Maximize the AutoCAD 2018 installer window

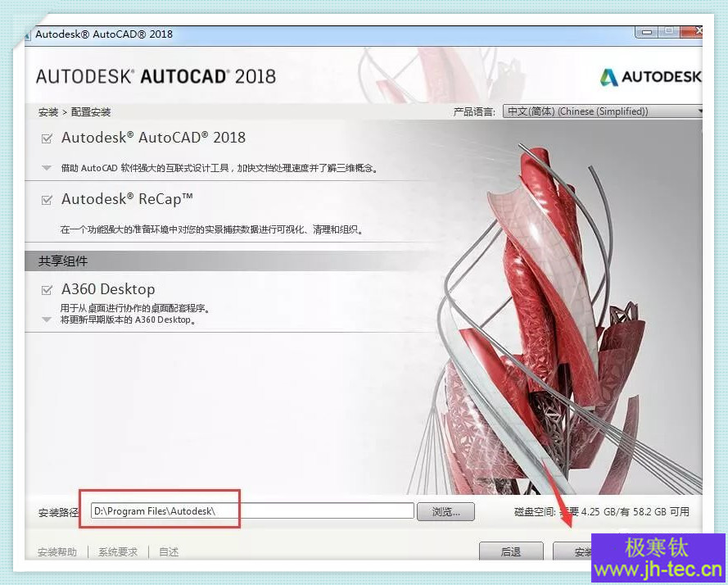point(669,32)
